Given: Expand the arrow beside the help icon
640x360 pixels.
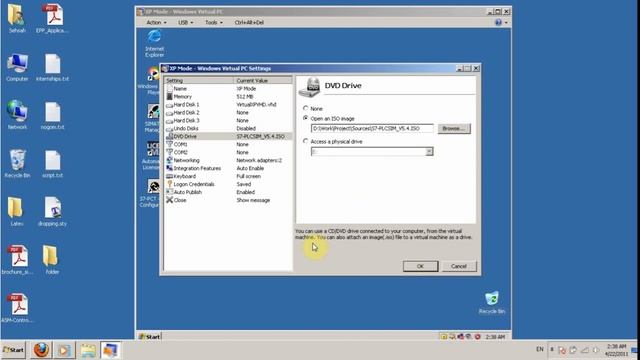Looking at the screenshot, I should tap(506, 22).
